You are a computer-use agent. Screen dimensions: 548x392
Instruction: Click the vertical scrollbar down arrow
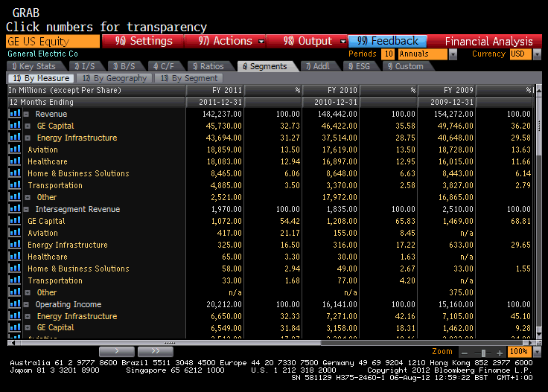coord(538,334)
